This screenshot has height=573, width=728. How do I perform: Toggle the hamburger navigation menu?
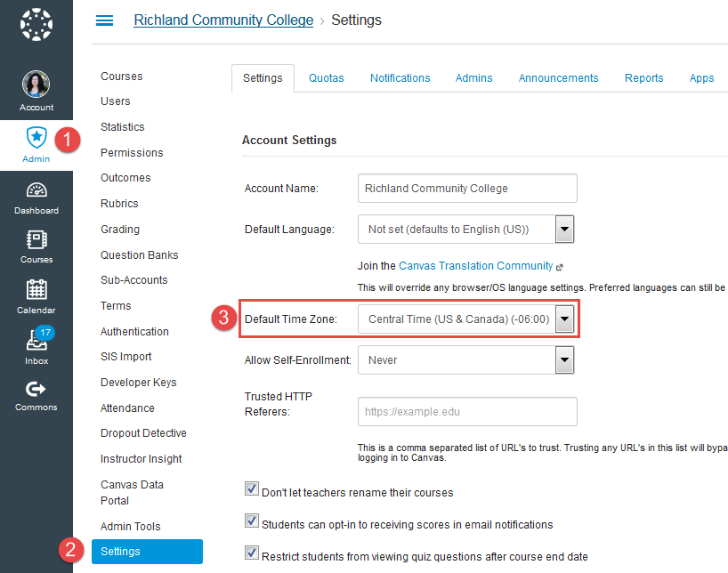104,20
